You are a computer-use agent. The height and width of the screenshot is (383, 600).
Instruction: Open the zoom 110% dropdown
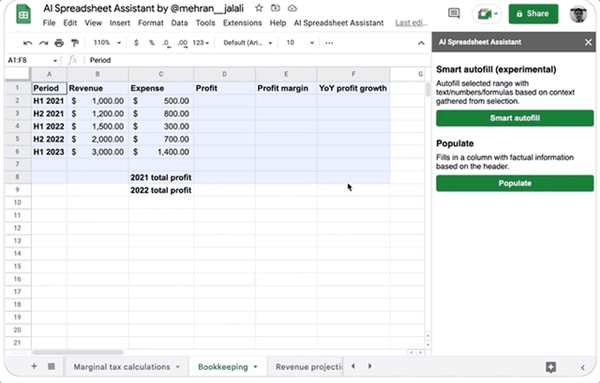(107, 43)
